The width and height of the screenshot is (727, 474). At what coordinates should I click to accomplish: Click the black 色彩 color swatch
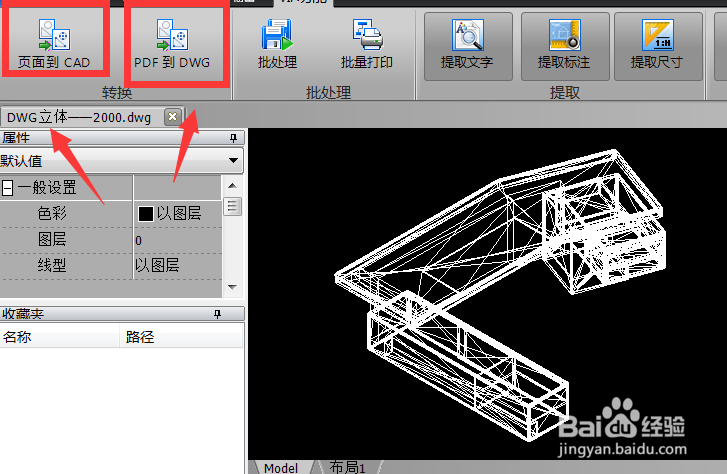coord(146,214)
